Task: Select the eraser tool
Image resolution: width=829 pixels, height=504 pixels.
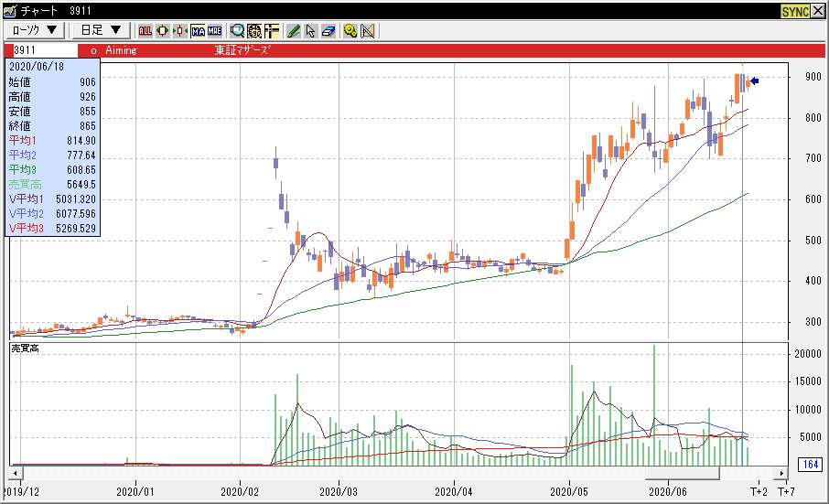Action: [x=328, y=30]
